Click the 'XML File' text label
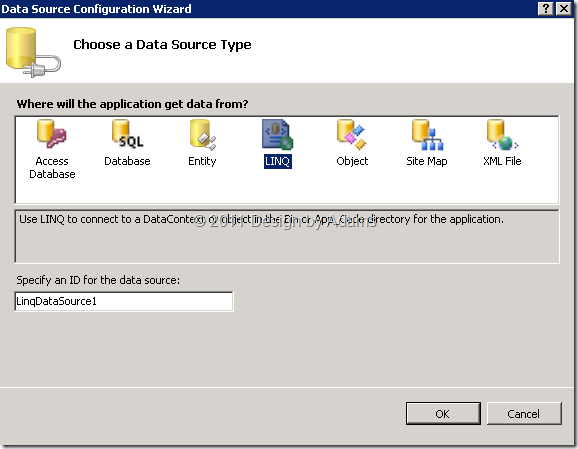 pyautogui.click(x=502, y=161)
